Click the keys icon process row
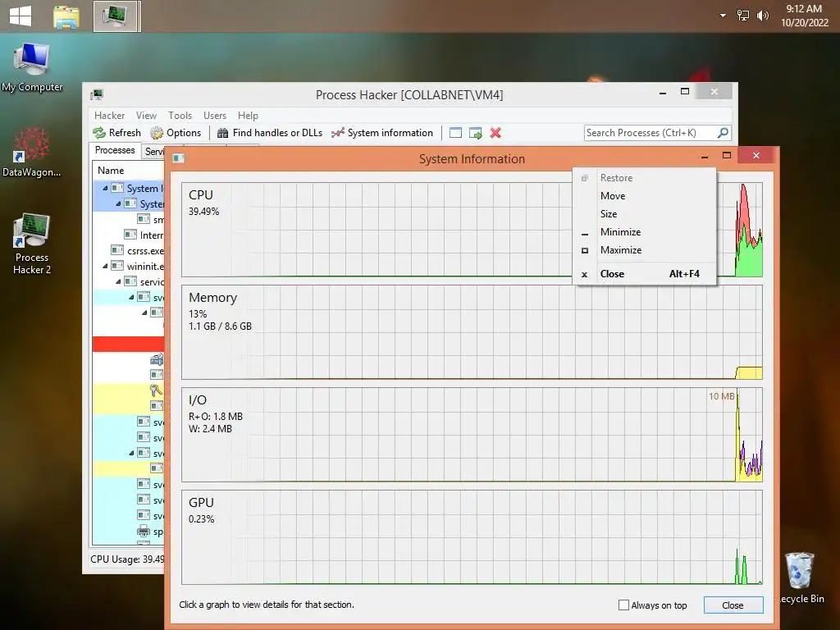Screen dimensions: 840x630 (157, 390)
